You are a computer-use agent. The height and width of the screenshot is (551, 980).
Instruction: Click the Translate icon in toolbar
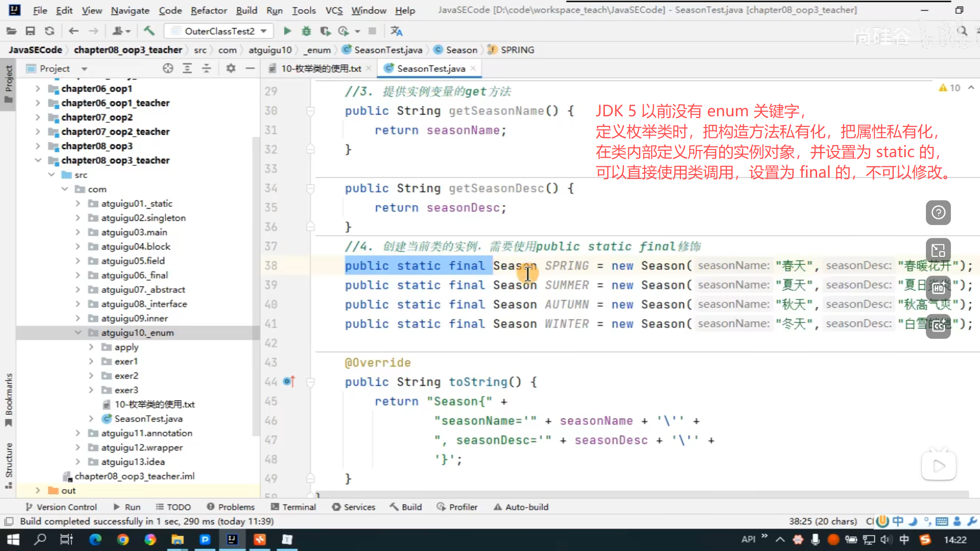point(397,31)
